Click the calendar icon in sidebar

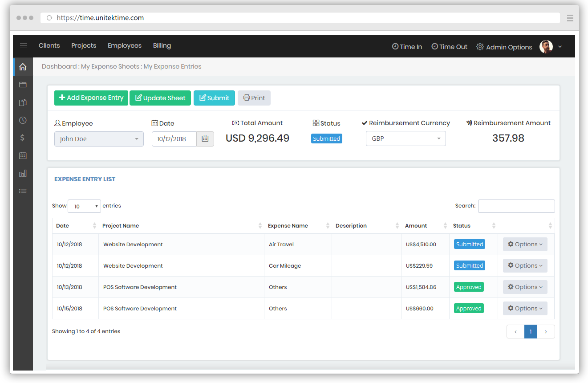[23, 156]
